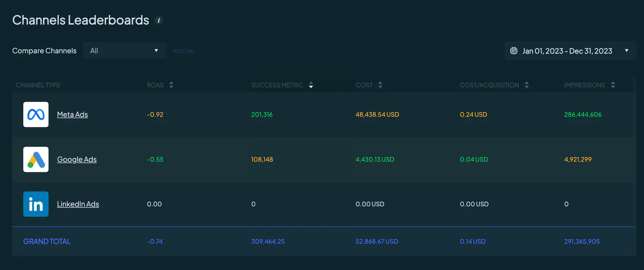Open the Compare Channels 'All' dropdown
Screen dimensions: 644x270
[124, 51]
